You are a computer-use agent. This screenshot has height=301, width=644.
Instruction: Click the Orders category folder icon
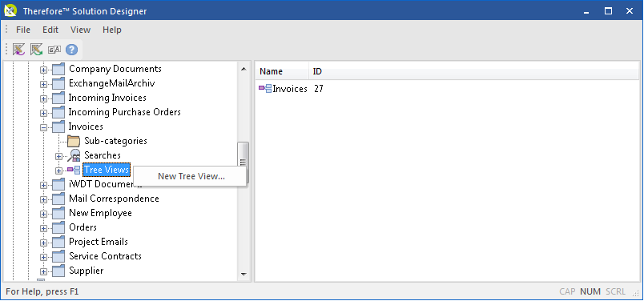point(58,227)
